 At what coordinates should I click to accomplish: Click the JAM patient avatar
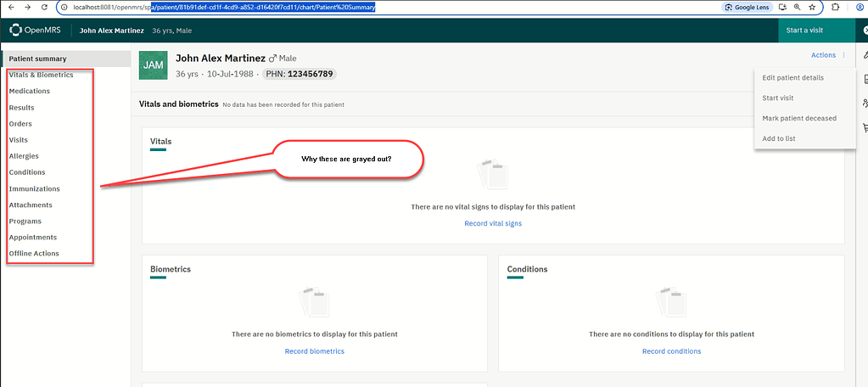(153, 65)
